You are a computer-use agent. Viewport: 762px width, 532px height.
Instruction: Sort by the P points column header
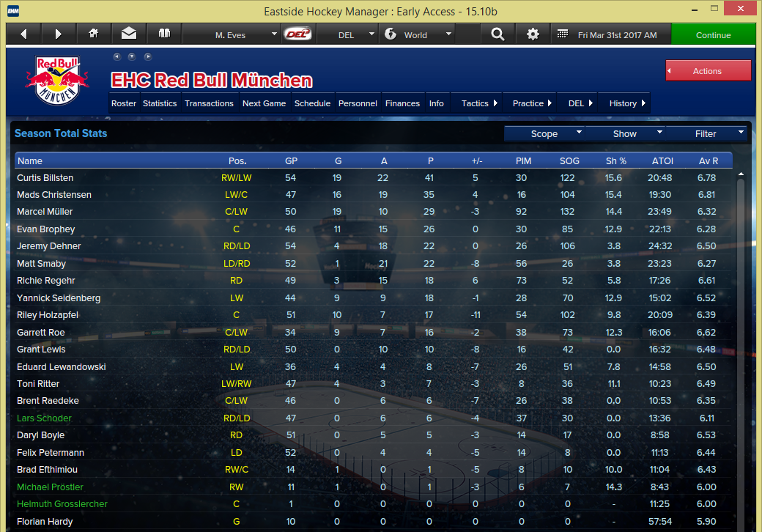pos(431,160)
